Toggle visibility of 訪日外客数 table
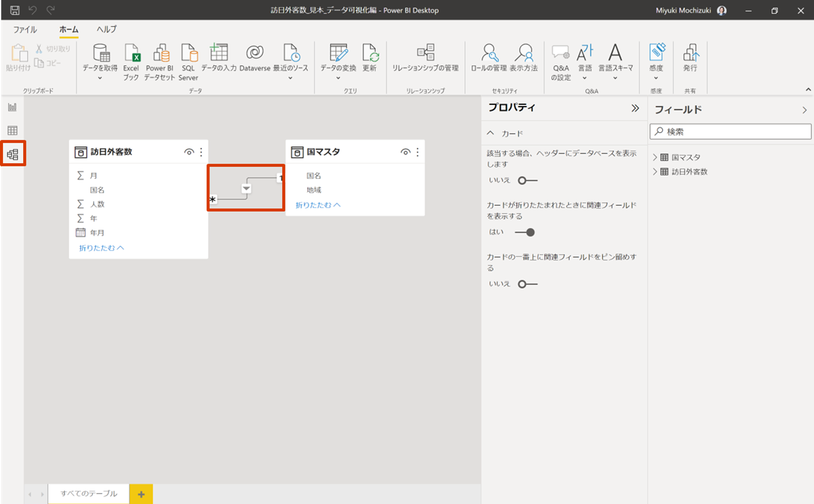 pyautogui.click(x=189, y=152)
